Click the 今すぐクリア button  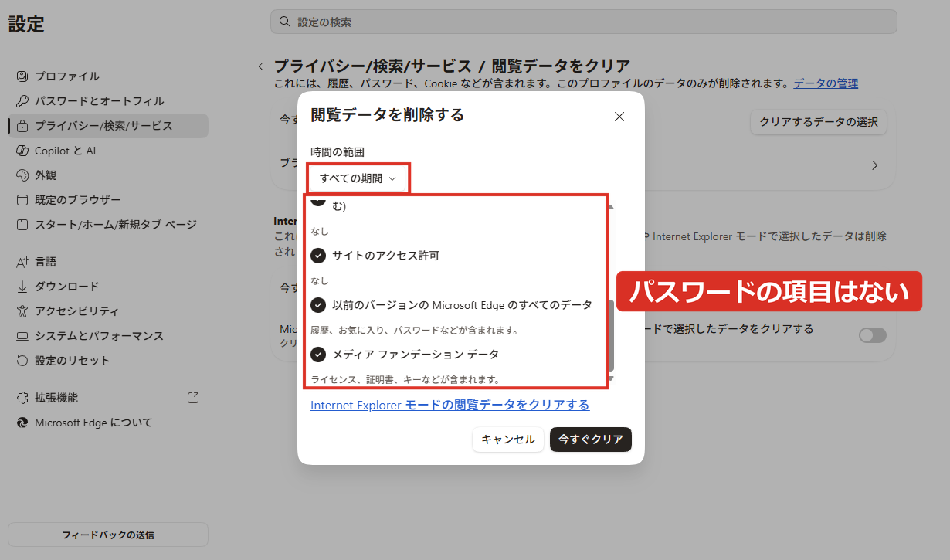pyautogui.click(x=591, y=440)
